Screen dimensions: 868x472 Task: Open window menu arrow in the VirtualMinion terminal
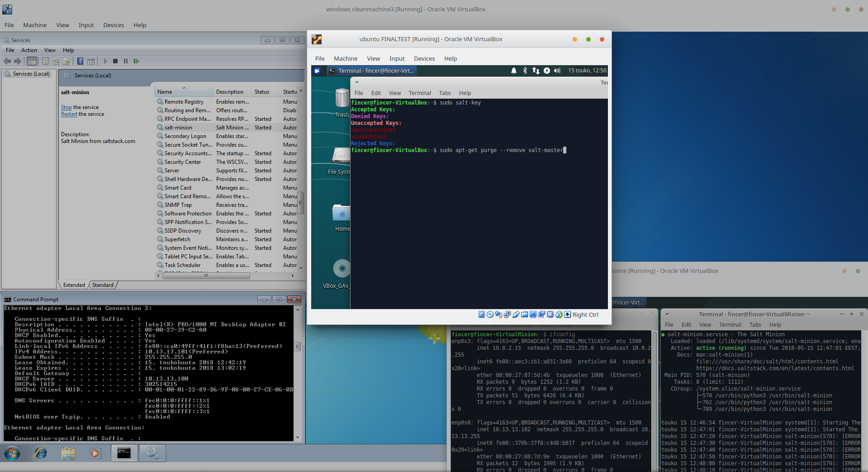[667, 314]
